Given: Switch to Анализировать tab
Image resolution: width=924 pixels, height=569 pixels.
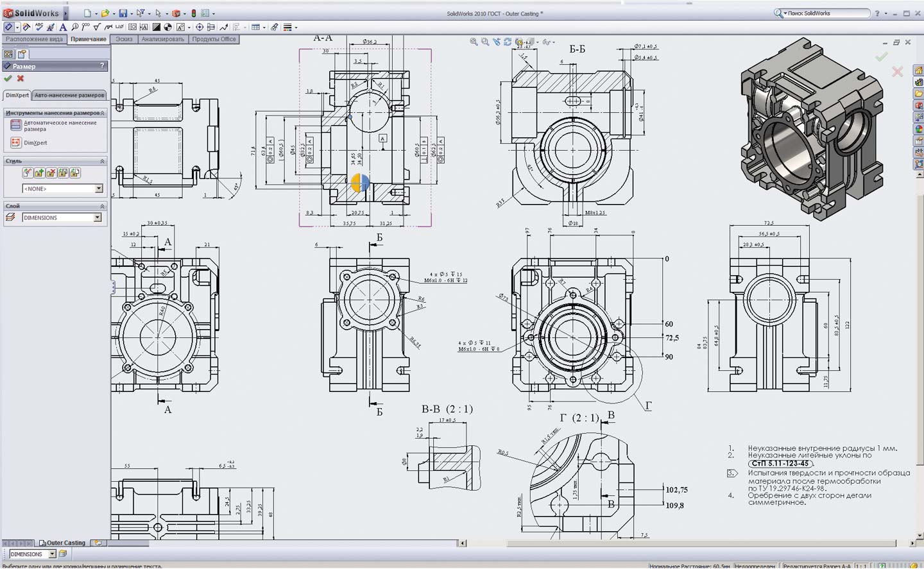Looking at the screenshot, I should (162, 39).
